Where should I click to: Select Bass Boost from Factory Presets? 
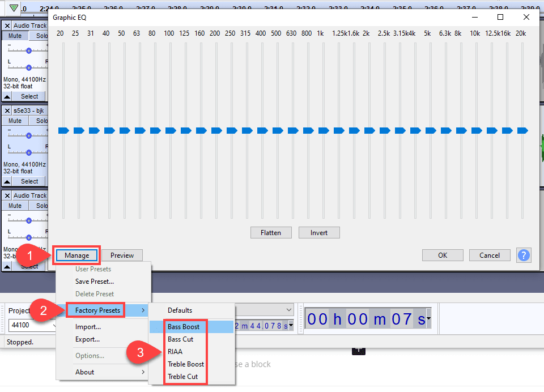click(185, 327)
